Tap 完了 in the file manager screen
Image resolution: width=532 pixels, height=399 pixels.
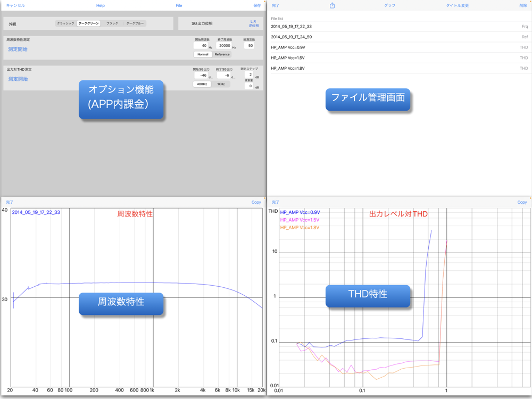click(276, 5)
